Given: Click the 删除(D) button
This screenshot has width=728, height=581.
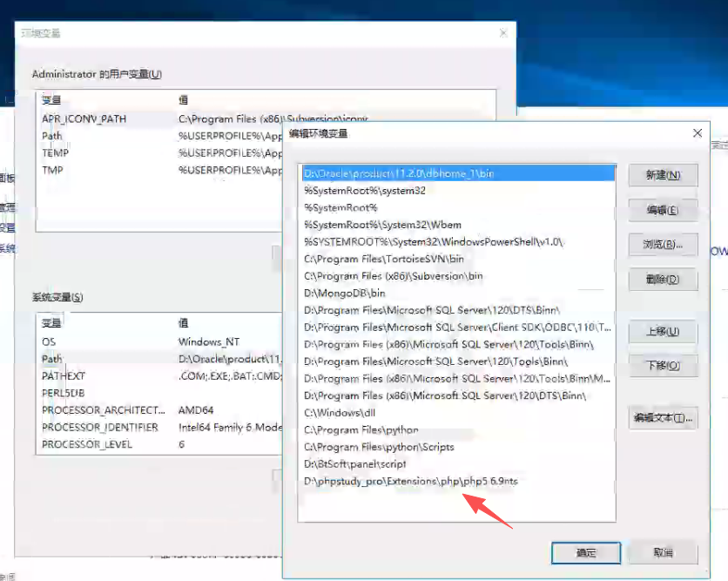Looking at the screenshot, I should point(663,280).
